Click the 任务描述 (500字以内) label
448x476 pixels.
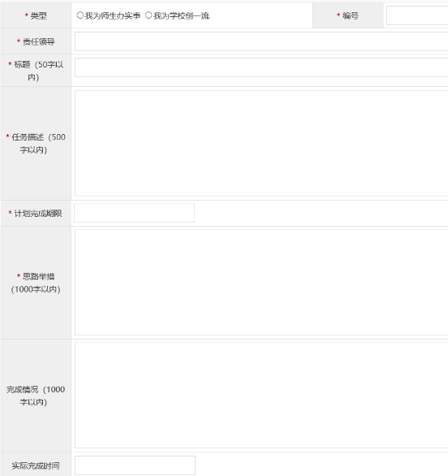pos(36,143)
